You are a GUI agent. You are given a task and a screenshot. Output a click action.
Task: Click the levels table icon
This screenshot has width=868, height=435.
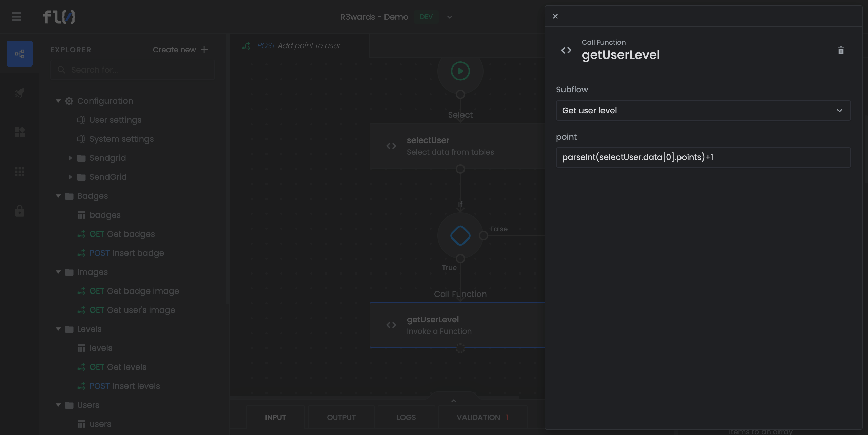[x=81, y=348]
